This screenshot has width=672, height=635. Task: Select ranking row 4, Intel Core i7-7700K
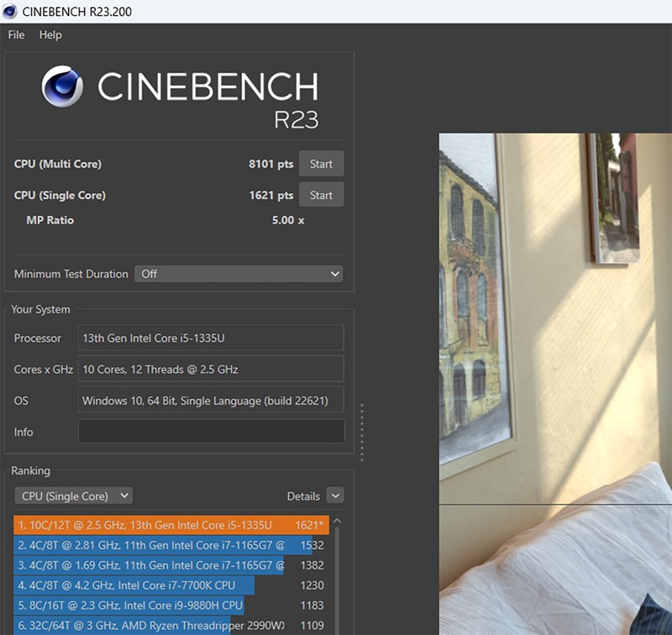(171, 585)
